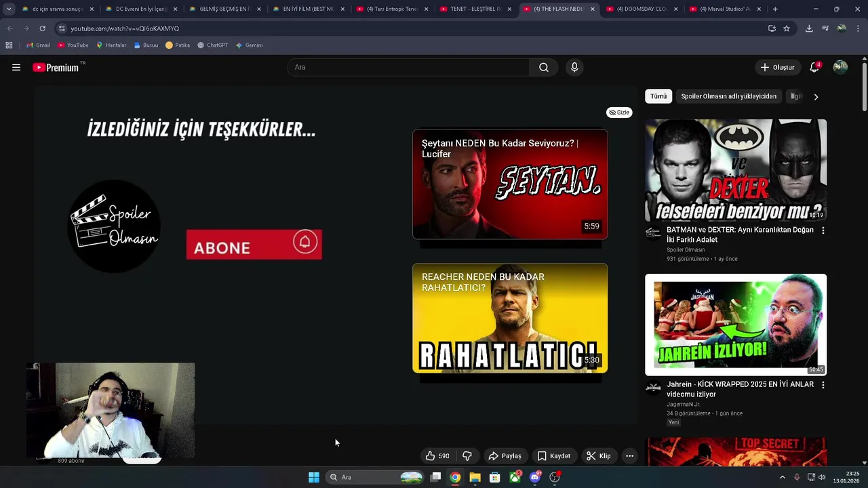Open Task View on the taskbar
The image size is (868, 488).
tap(435, 477)
